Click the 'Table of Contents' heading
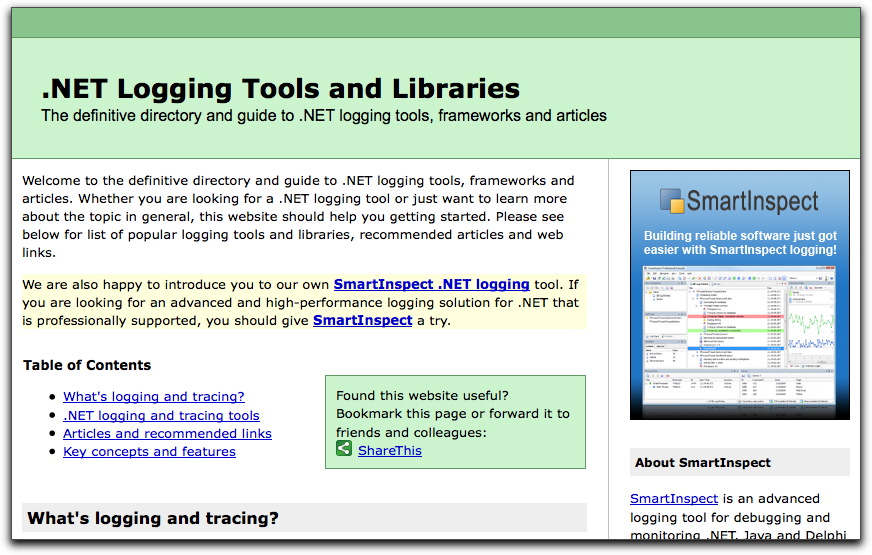 [x=87, y=365]
